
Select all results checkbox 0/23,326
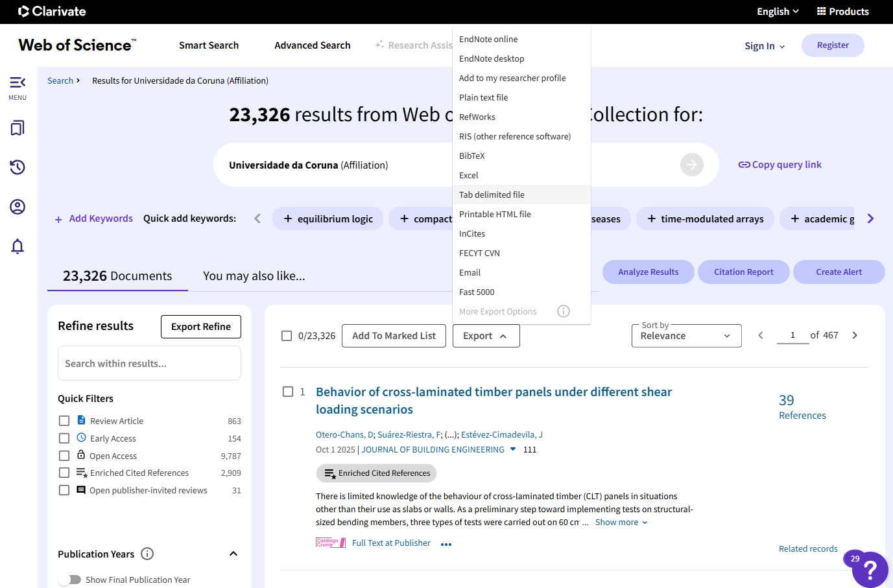coord(287,336)
